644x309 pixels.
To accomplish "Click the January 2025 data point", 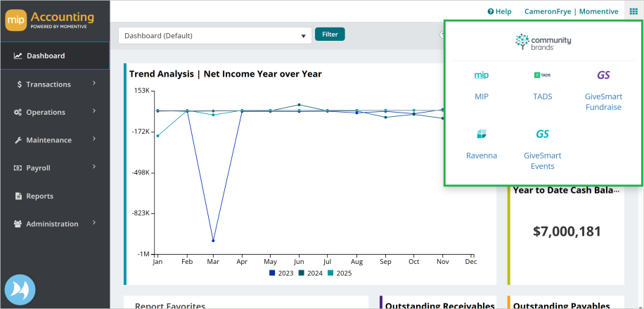I will point(157,136).
